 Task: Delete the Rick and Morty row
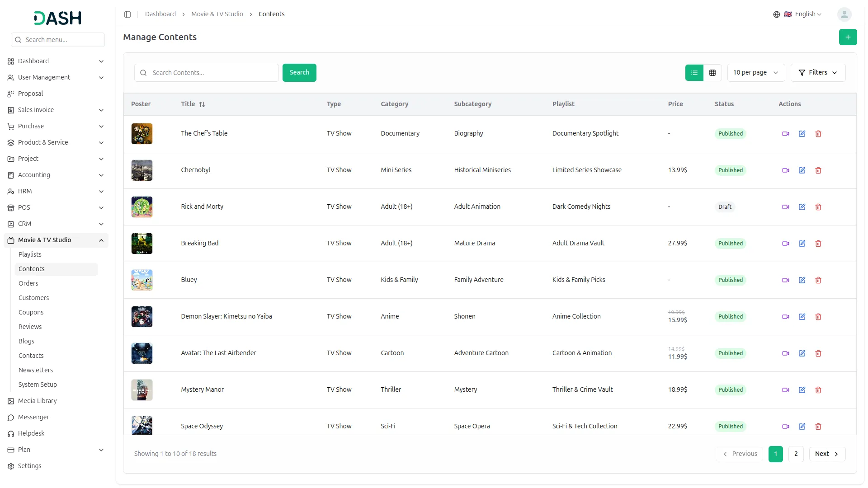(818, 207)
